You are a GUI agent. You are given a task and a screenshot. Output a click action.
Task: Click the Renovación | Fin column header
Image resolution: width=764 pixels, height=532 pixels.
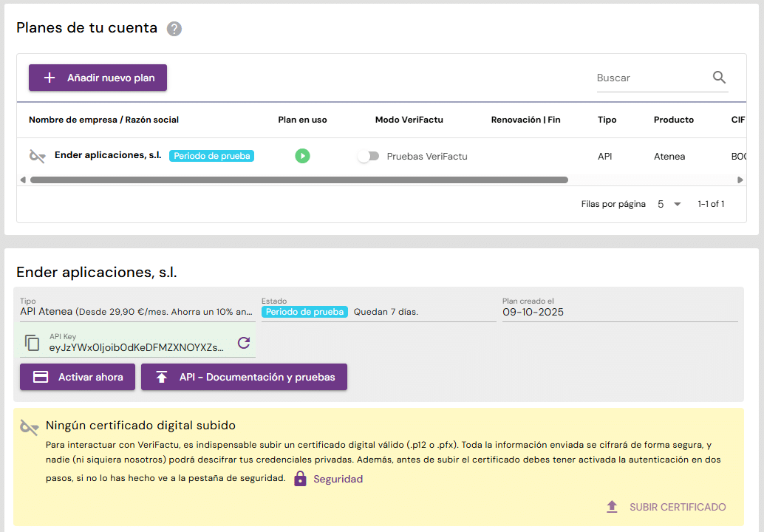pyautogui.click(x=525, y=120)
